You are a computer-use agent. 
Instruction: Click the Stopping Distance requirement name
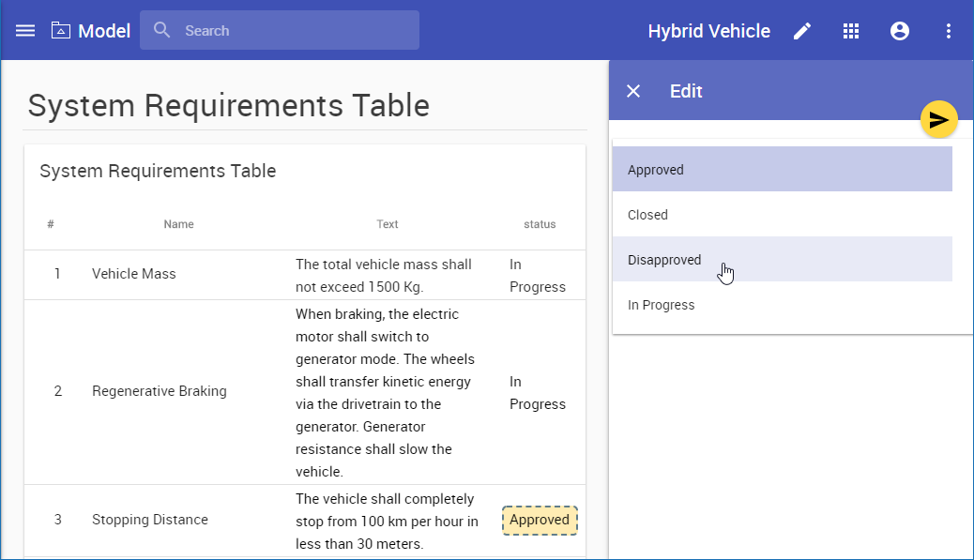pos(150,520)
